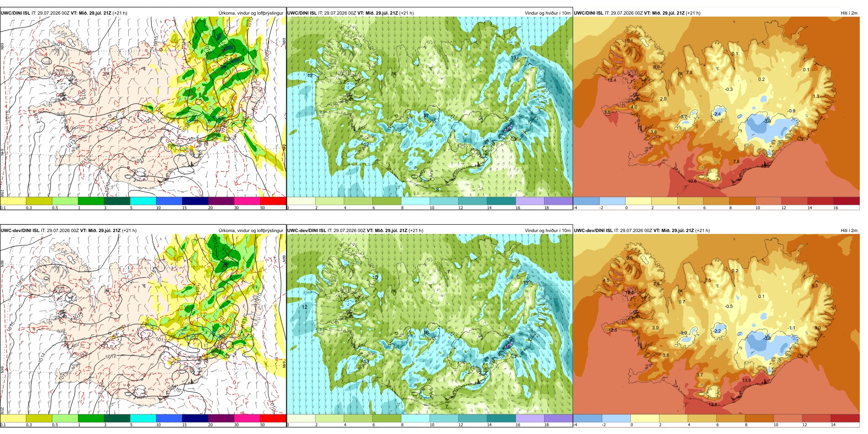This screenshot has width=868, height=434.
Task: Click the blue 10 swatch in UWC-dev precipitation legend
Action: [169, 418]
